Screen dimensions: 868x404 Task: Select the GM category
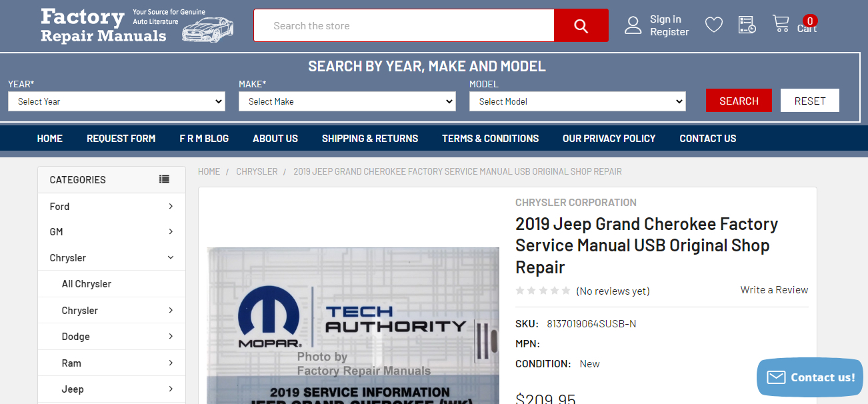[x=56, y=231]
